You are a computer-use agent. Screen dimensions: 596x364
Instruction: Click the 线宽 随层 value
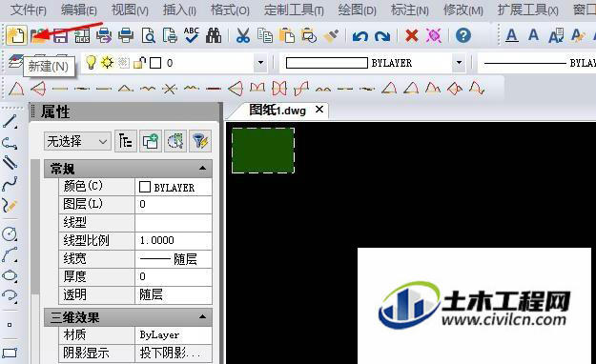tap(174, 259)
